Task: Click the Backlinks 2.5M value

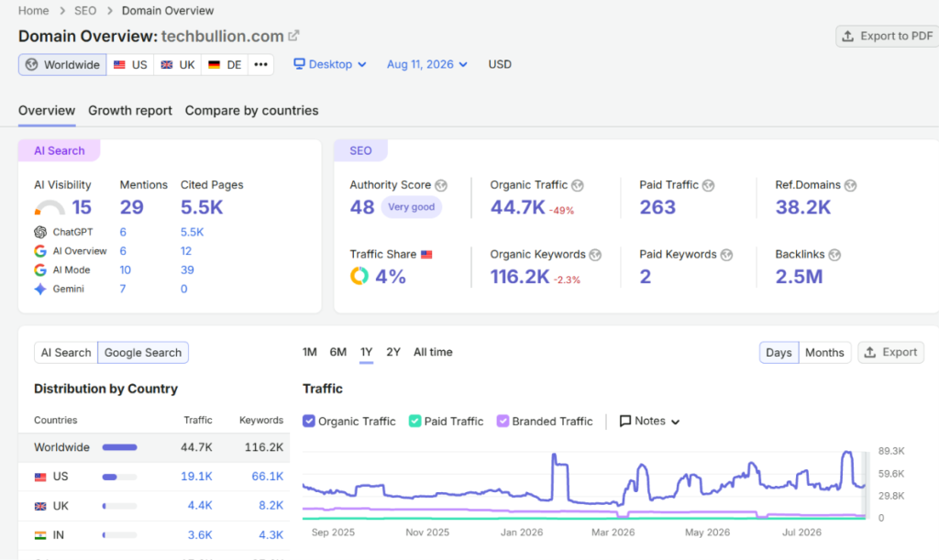Action: tap(800, 277)
